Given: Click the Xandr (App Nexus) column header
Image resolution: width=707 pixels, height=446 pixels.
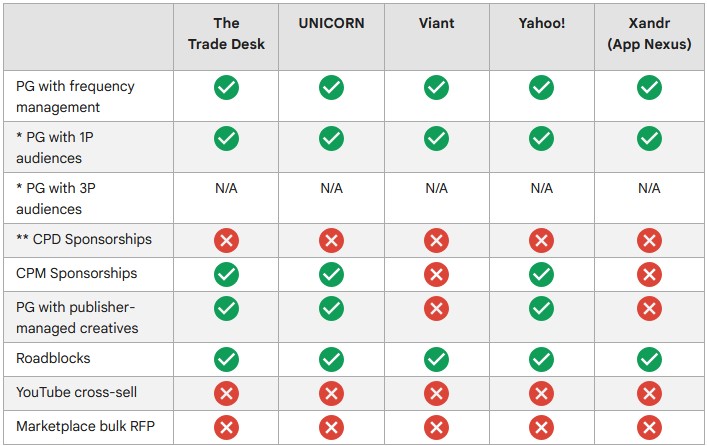Looking at the screenshot, I should 649,33.
